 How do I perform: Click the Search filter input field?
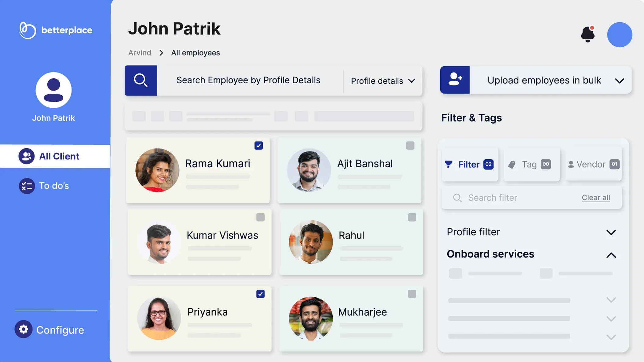point(516,198)
